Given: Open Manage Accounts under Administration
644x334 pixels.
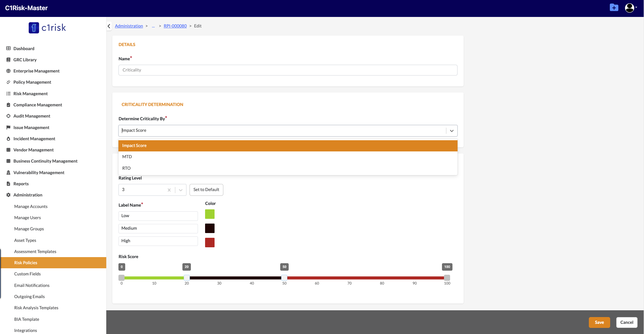Looking at the screenshot, I should pyautogui.click(x=31, y=206).
